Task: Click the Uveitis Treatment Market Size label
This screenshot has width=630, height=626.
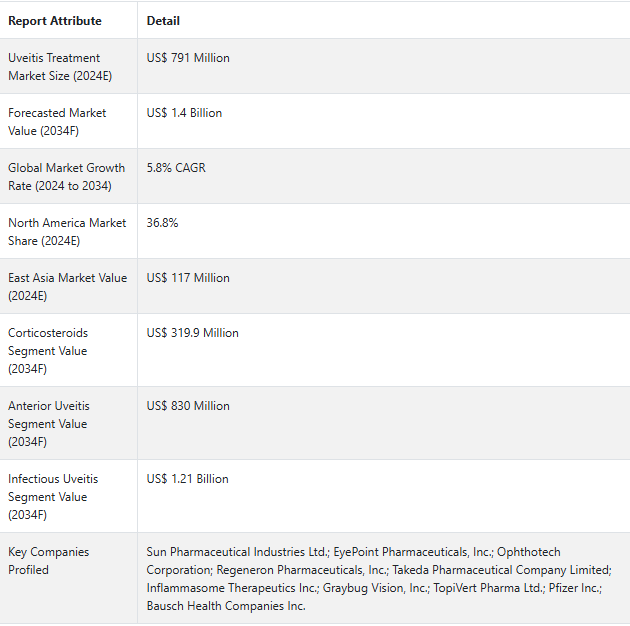Action: click(x=60, y=67)
